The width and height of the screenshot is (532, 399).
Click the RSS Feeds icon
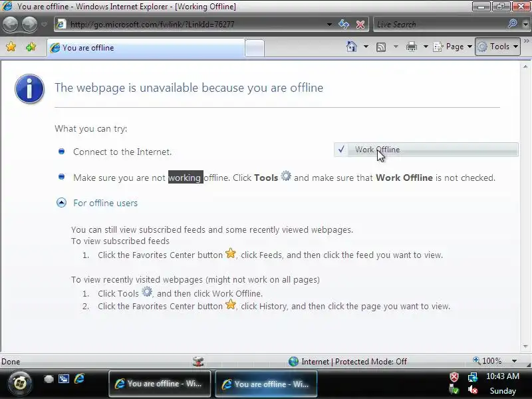[381, 47]
